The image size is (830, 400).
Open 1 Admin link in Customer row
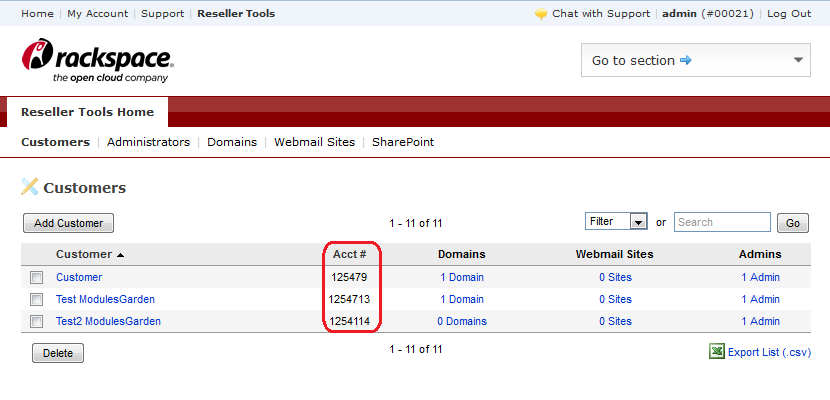tap(760, 277)
